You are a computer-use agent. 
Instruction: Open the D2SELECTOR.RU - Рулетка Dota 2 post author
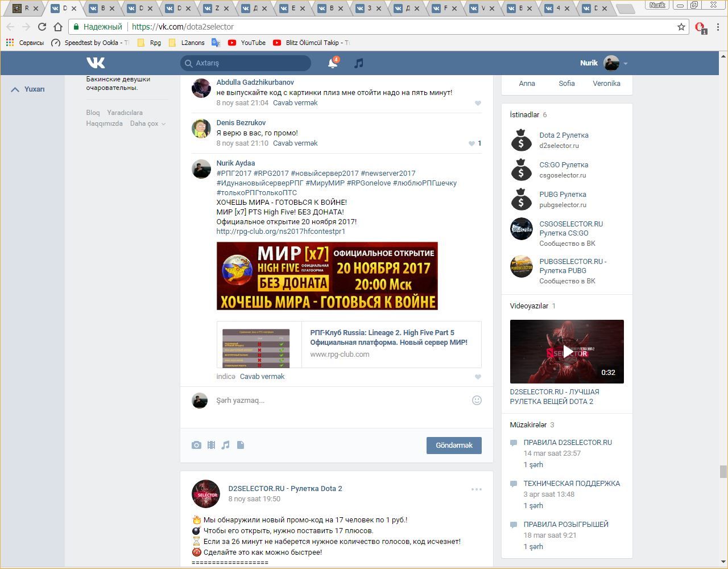click(x=285, y=489)
